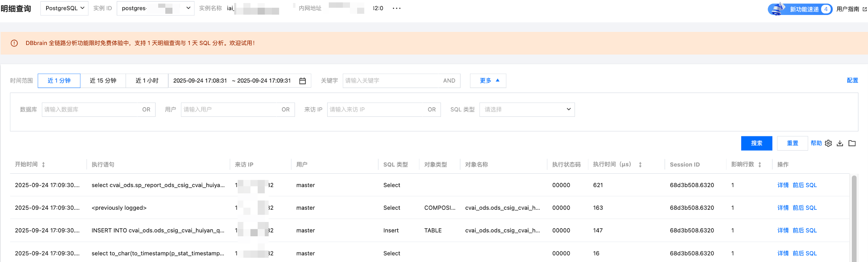The image size is (868, 262).
Task: Expand the SQL 类型 select dropdown
Action: point(527,109)
